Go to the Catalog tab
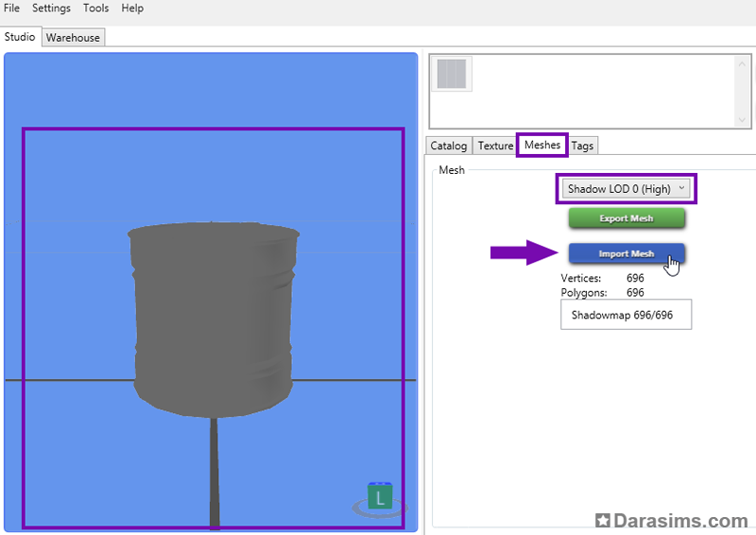This screenshot has height=535, width=756. pyautogui.click(x=449, y=146)
